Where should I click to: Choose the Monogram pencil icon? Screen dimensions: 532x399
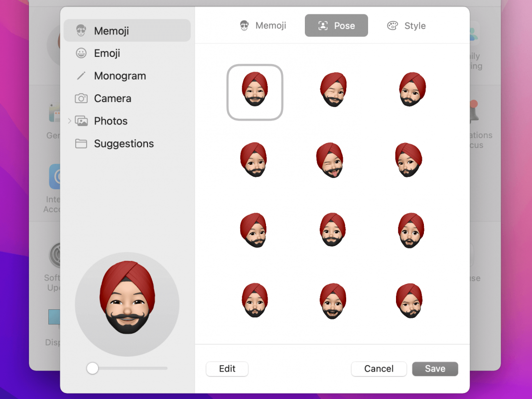(81, 76)
